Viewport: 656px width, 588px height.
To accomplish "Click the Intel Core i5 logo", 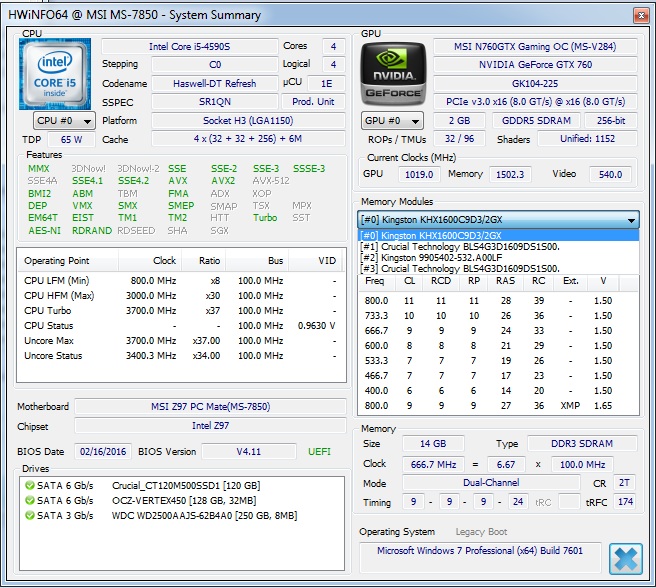I will (x=55, y=74).
